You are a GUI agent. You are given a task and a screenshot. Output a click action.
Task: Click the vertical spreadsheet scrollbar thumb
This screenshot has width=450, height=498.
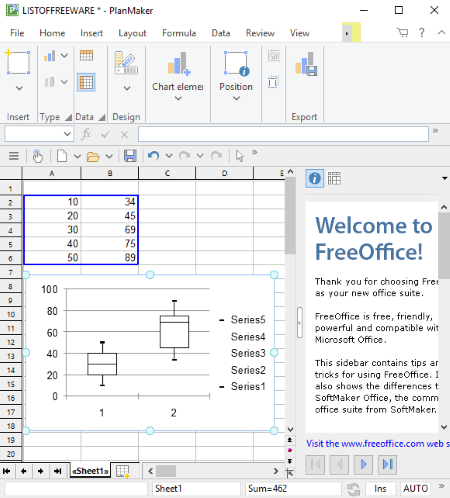click(x=290, y=215)
